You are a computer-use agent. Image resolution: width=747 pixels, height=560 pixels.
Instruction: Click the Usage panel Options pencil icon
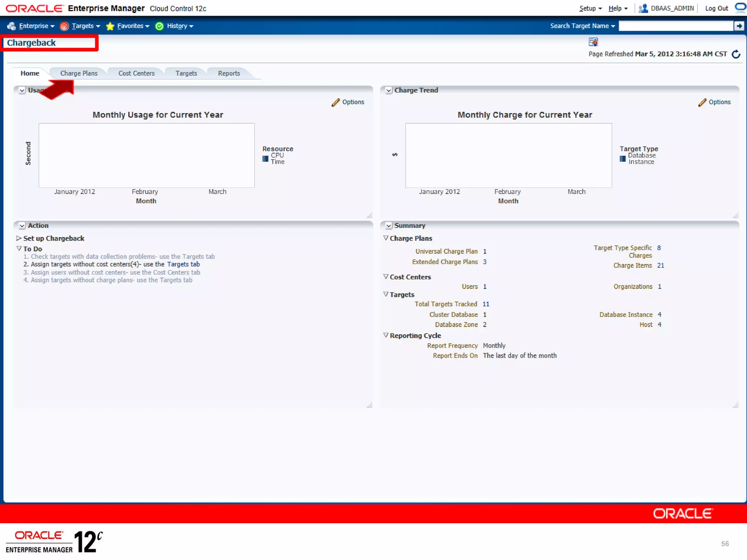pyautogui.click(x=336, y=102)
